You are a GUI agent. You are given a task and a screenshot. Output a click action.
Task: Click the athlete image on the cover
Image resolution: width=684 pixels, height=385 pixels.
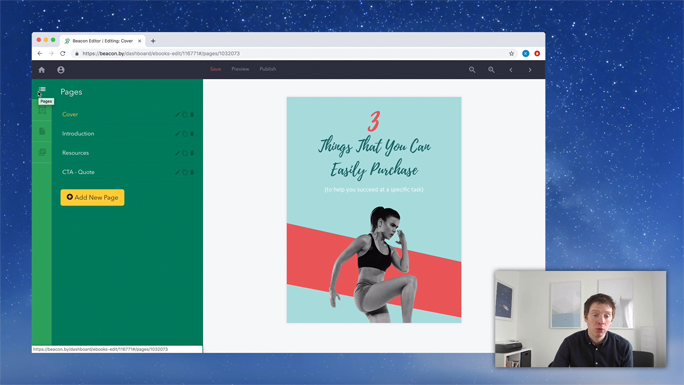(373, 265)
